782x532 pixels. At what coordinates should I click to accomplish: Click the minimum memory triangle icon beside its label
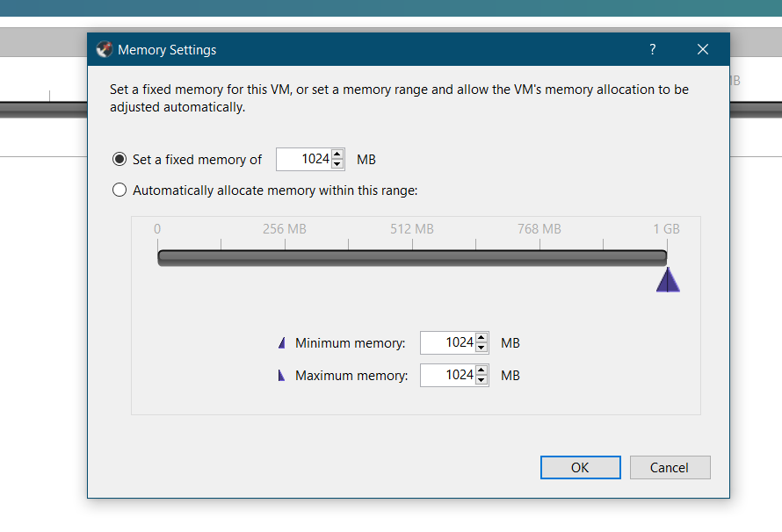coord(281,342)
